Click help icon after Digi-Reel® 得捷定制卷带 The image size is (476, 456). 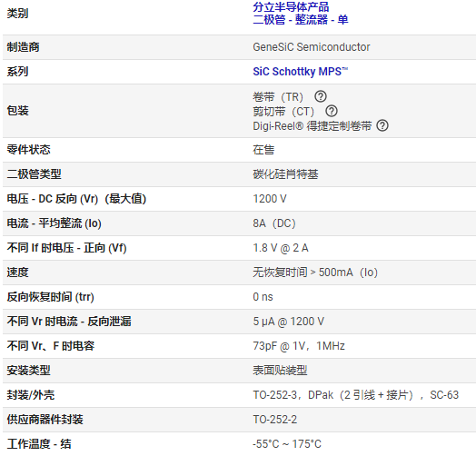point(382,125)
